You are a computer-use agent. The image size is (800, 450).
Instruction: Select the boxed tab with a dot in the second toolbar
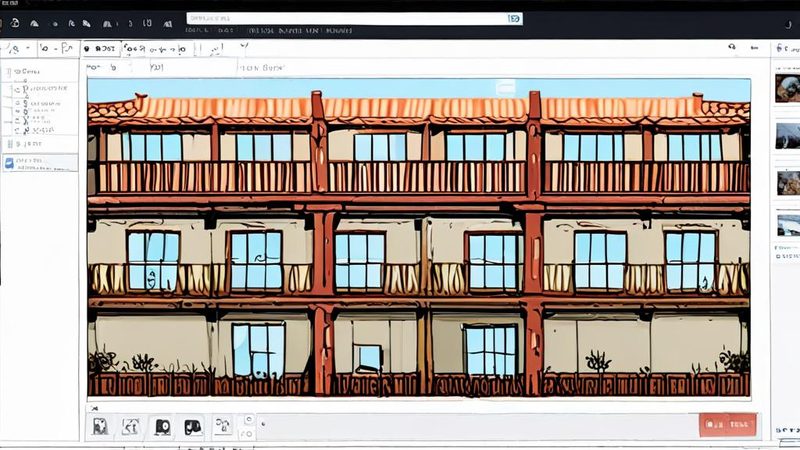coord(101,48)
